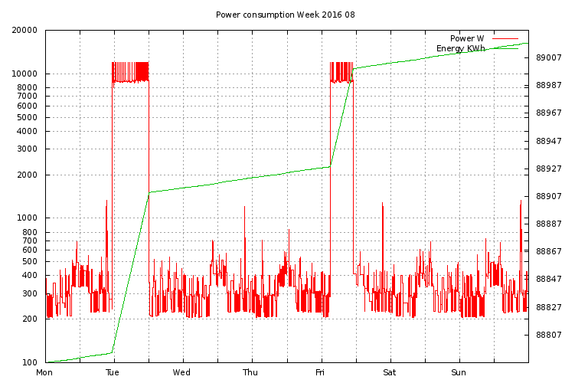This screenshot has width=588, height=383.
Task: Click the 'Fri' x-axis label
Action: click(x=319, y=372)
